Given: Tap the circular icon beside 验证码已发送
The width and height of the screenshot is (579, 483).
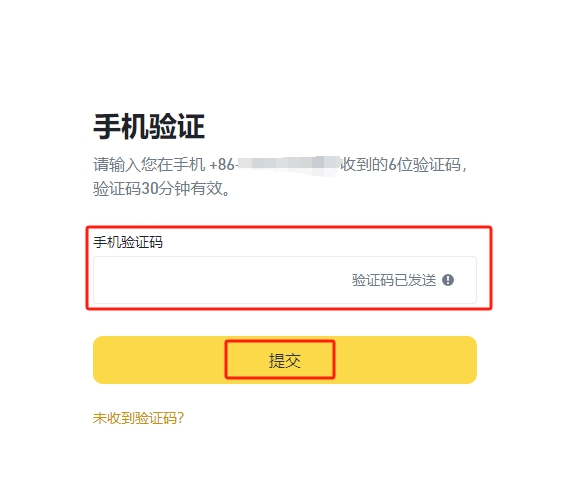Looking at the screenshot, I should 448,280.
